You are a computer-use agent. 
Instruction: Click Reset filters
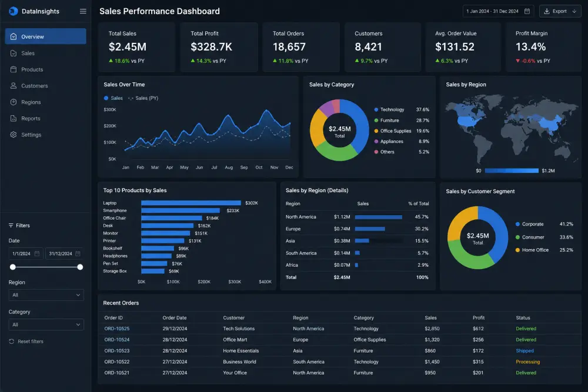point(26,341)
